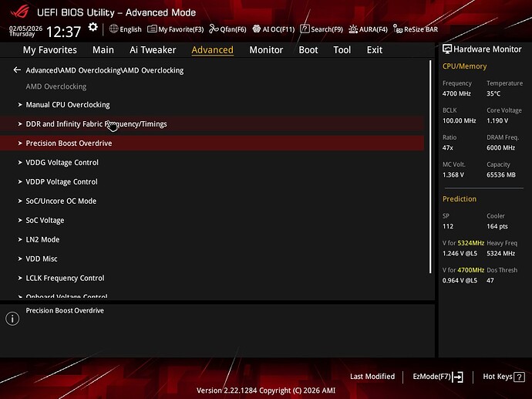Click VDDP Voltage Control label

point(62,181)
